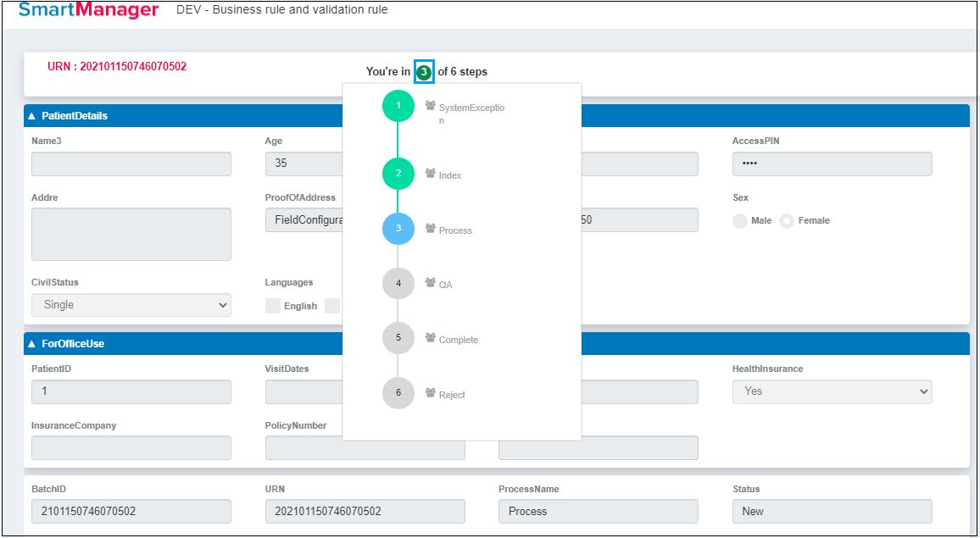Collapse the PatientDetails section
This screenshot has width=980, height=538.
tap(32, 116)
